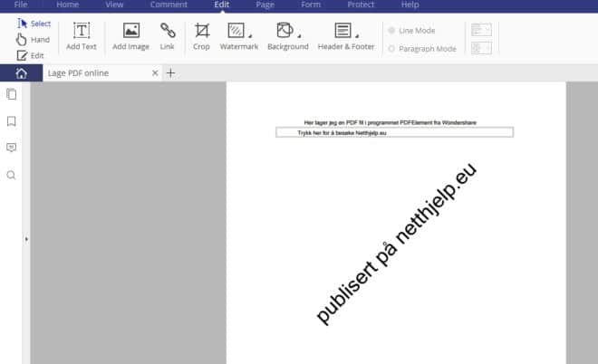Open the Background tool

[288, 36]
